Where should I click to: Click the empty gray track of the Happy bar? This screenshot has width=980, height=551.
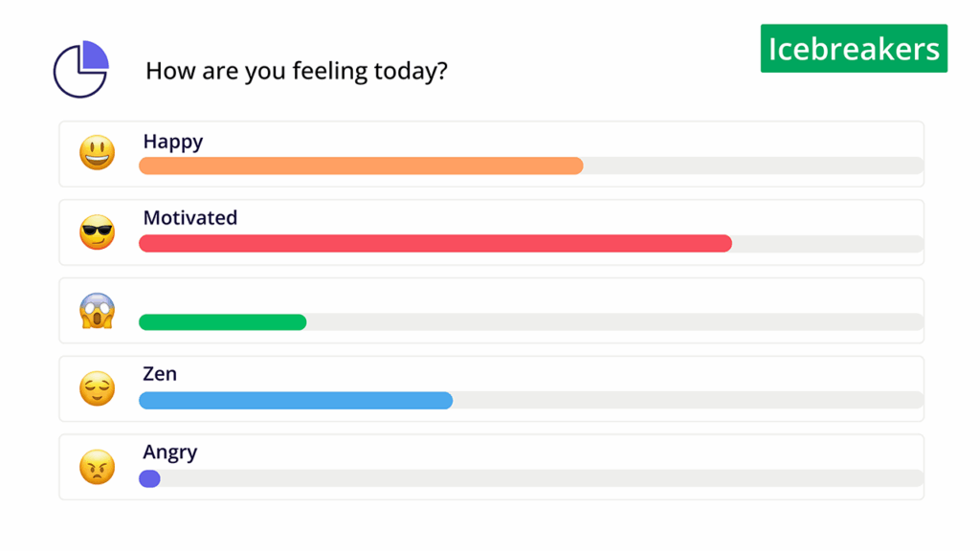click(752, 165)
